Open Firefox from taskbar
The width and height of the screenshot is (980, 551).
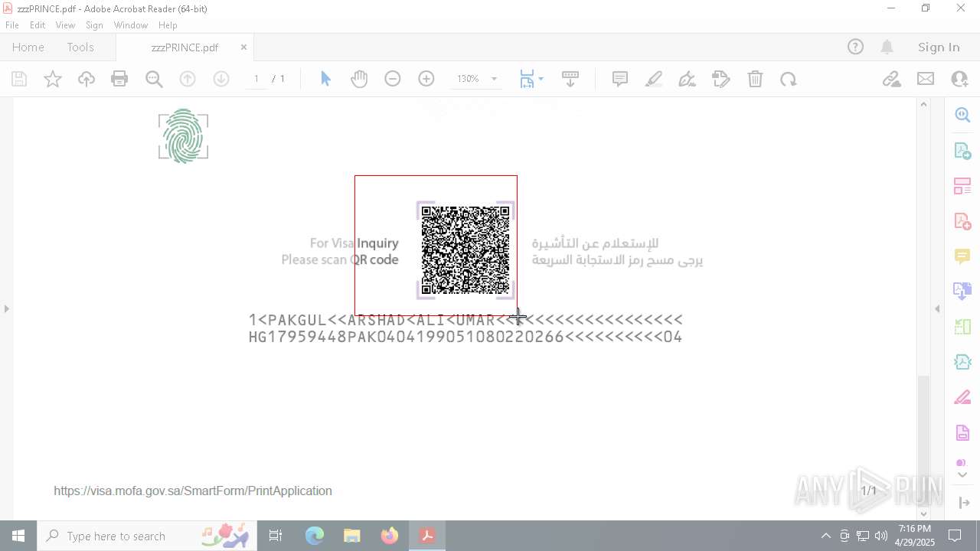click(x=390, y=536)
